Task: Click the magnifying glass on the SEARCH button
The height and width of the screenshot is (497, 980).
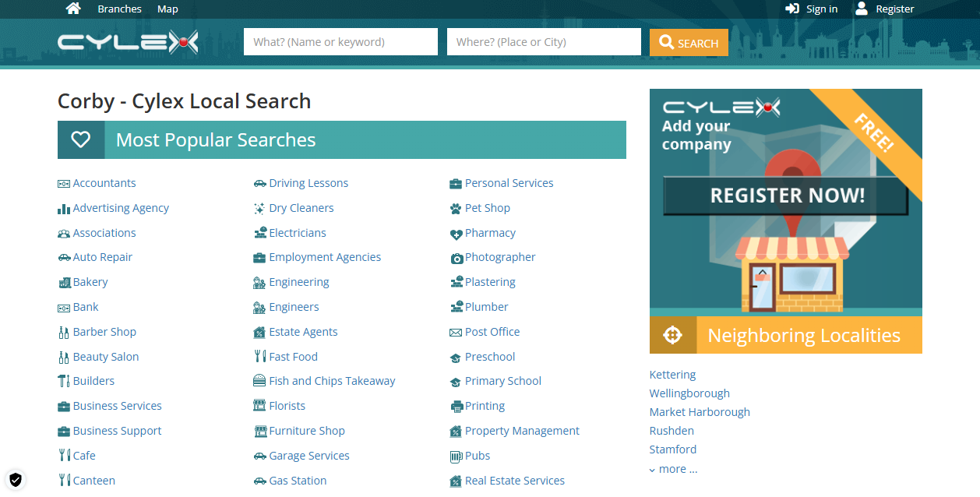Action: tap(665, 43)
